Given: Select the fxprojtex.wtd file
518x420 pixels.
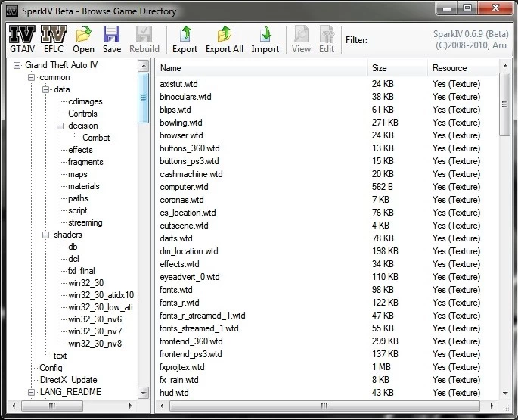Looking at the screenshot, I should 182,367.
